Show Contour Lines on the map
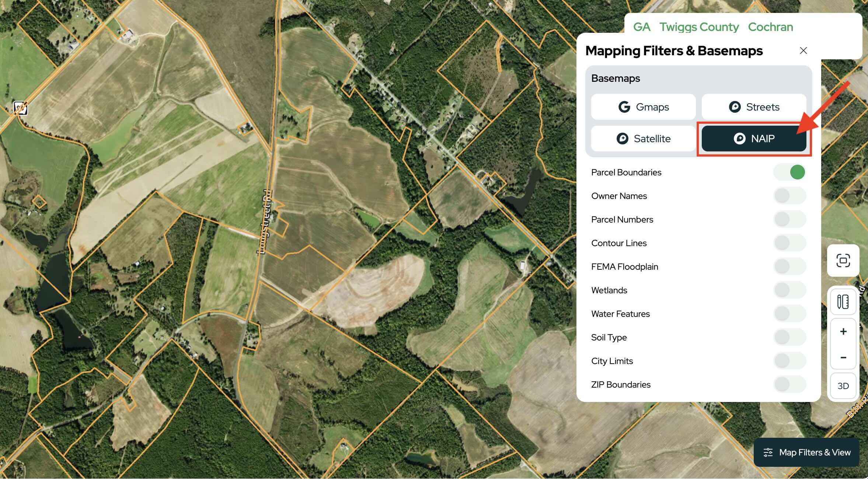 [790, 243]
